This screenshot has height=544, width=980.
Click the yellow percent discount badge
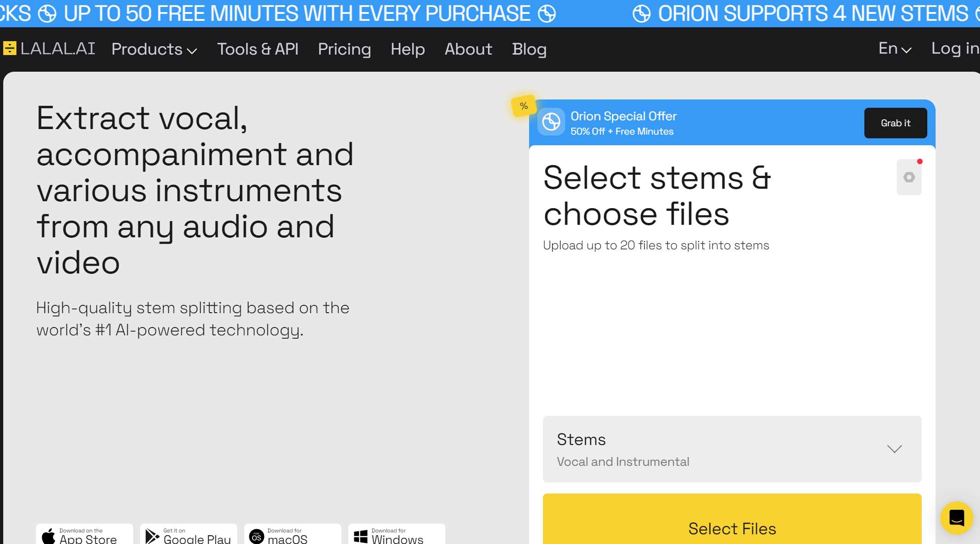coord(524,106)
